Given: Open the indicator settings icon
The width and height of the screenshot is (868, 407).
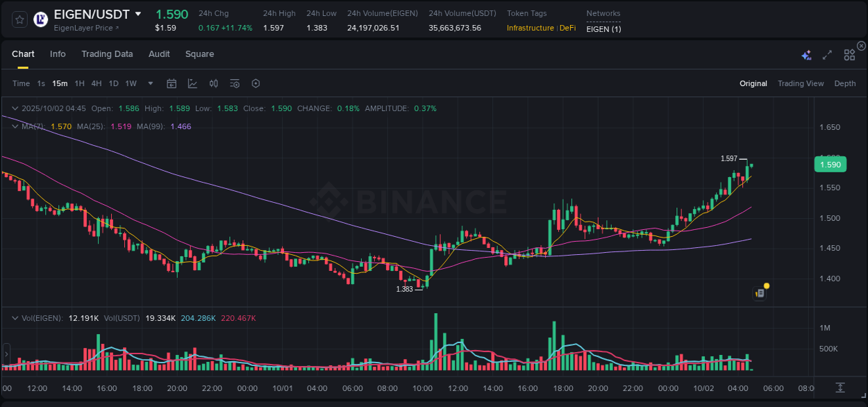Looking at the screenshot, I should [x=234, y=83].
